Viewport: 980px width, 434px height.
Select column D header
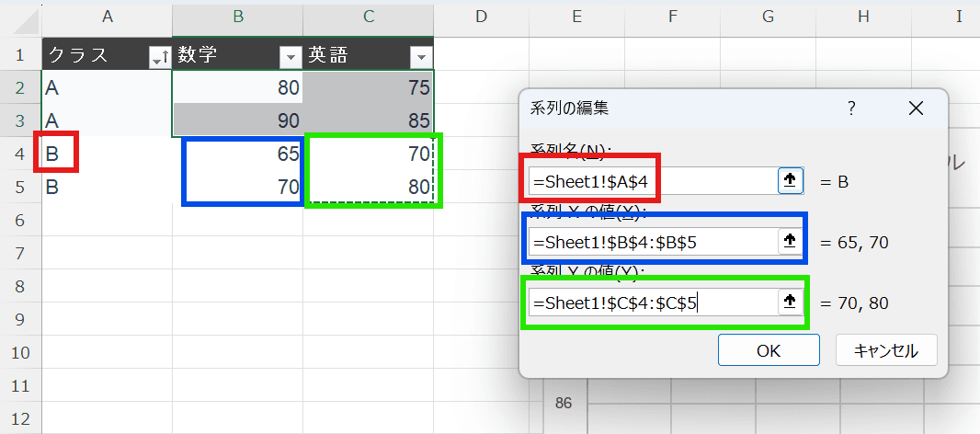point(480,16)
